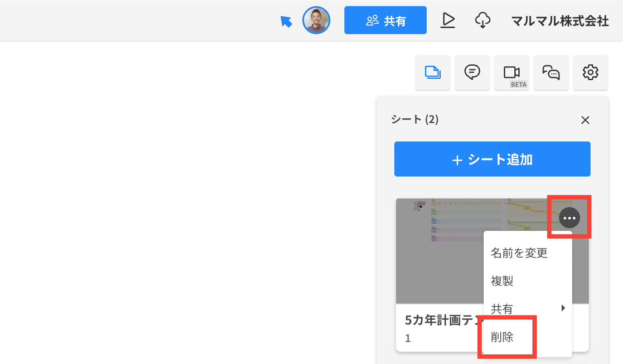Close the シート panel
The height and width of the screenshot is (364, 623).
point(585,120)
